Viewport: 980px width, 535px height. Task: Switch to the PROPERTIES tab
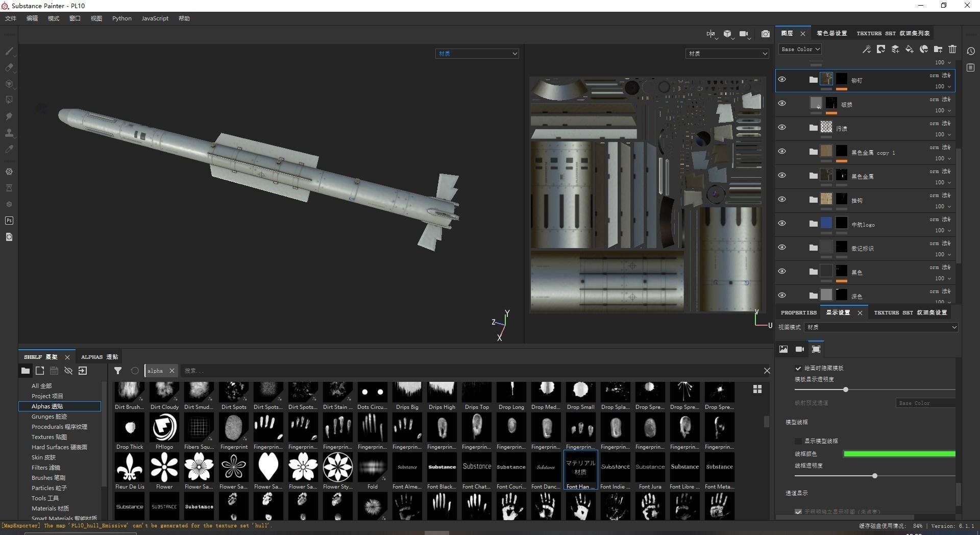point(799,312)
